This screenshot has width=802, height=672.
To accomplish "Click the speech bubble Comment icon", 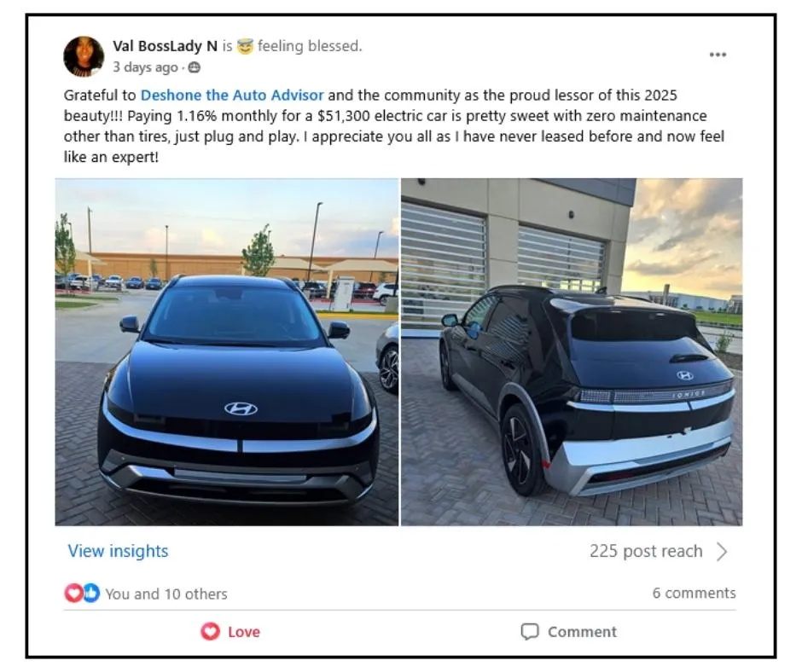I will (x=530, y=632).
